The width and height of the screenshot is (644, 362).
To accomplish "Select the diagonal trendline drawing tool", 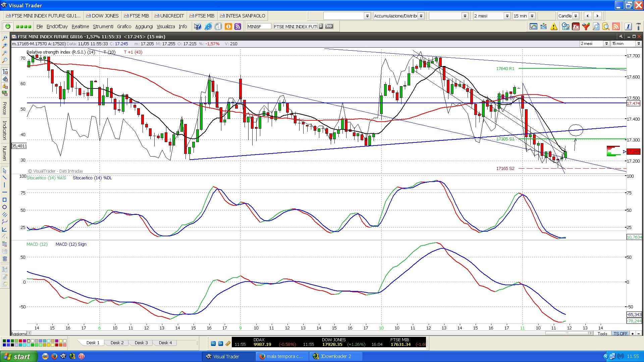I will pyautogui.click(x=5, y=178).
